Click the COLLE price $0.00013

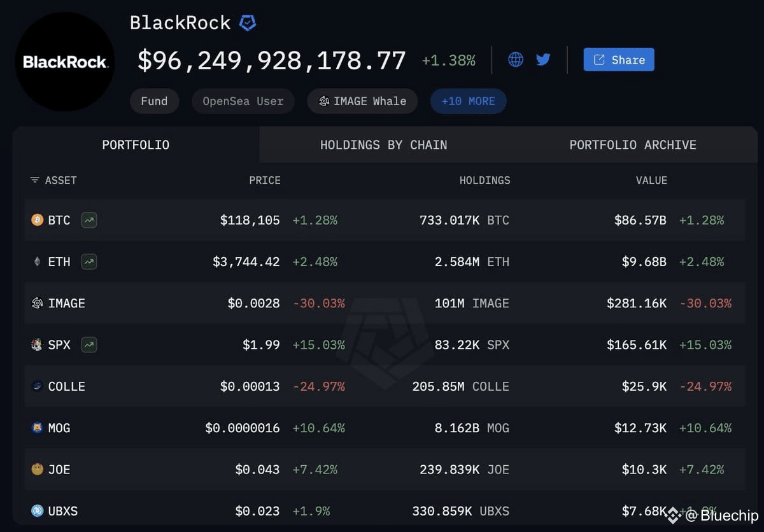tap(250, 386)
